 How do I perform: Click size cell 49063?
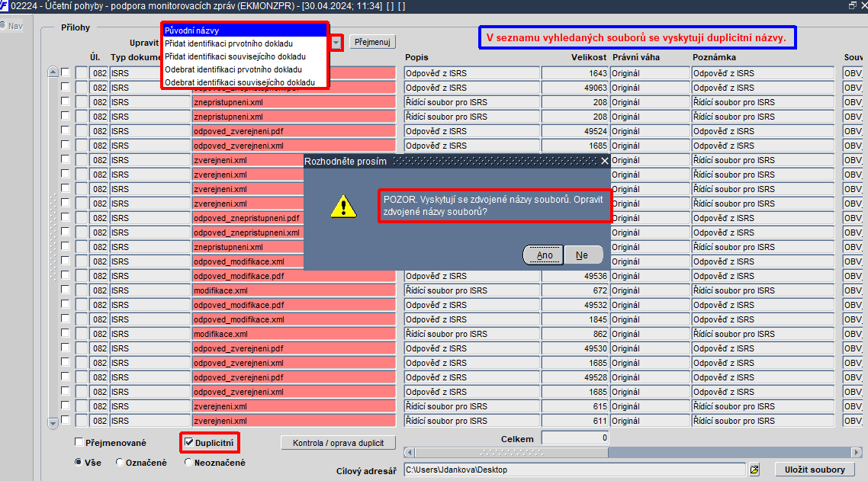click(574, 88)
